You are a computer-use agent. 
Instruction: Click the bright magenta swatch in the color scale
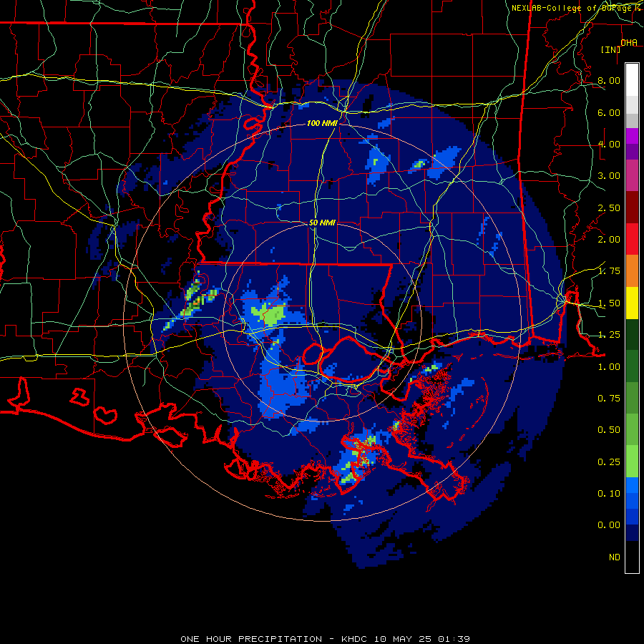pos(632,136)
